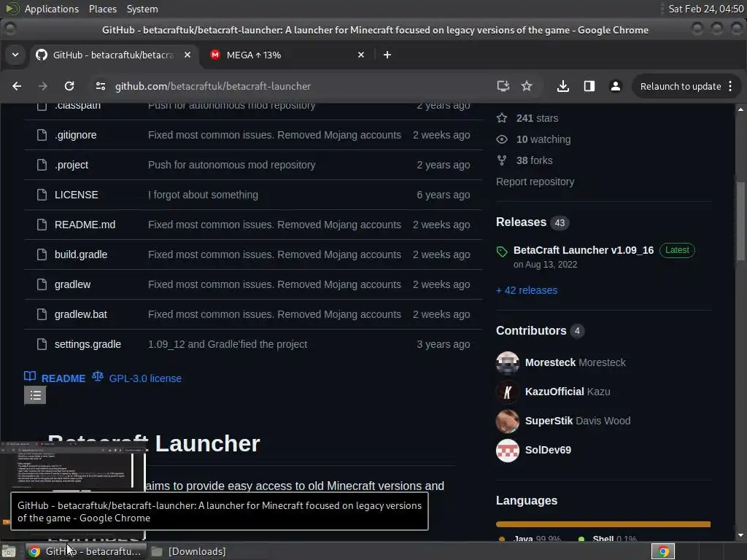
Task: Expand the tab search dropdown arrow
Action: (x=15, y=55)
